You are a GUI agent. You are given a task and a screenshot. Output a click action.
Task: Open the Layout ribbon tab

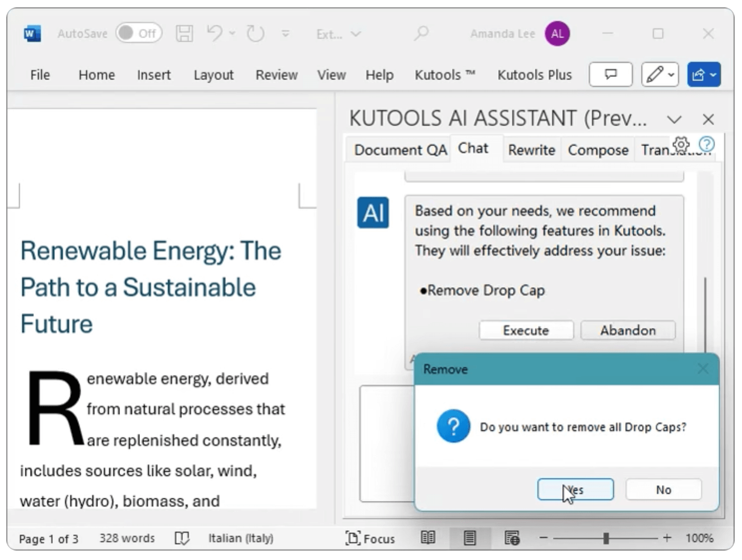pyautogui.click(x=214, y=75)
